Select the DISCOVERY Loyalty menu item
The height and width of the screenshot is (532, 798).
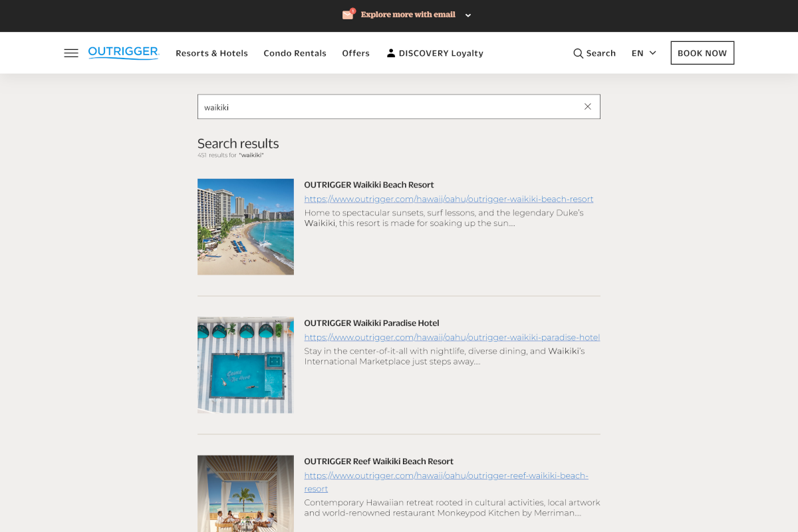click(440, 53)
